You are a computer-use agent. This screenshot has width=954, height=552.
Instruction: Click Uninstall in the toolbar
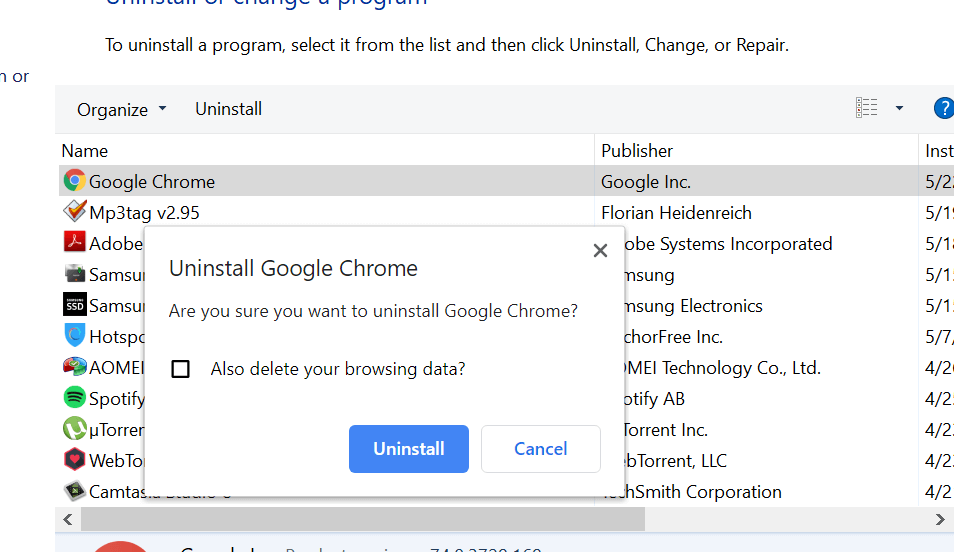pyautogui.click(x=228, y=110)
